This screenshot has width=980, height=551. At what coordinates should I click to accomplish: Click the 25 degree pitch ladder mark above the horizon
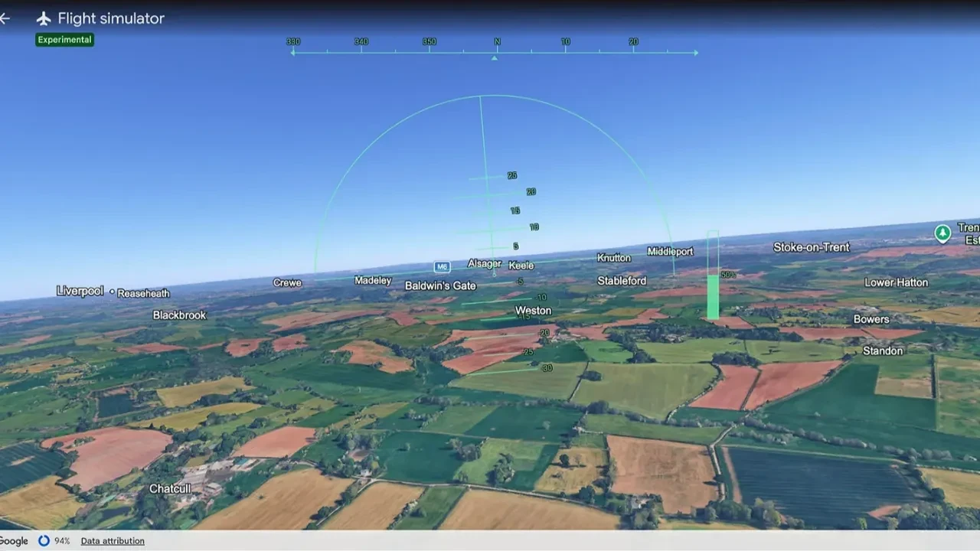click(x=512, y=176)
